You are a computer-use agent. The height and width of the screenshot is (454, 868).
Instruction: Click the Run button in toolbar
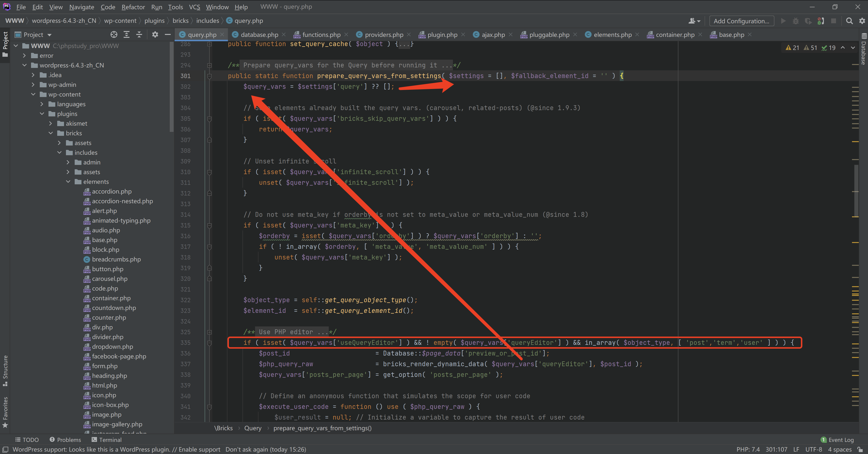click(x=783, y=21)
